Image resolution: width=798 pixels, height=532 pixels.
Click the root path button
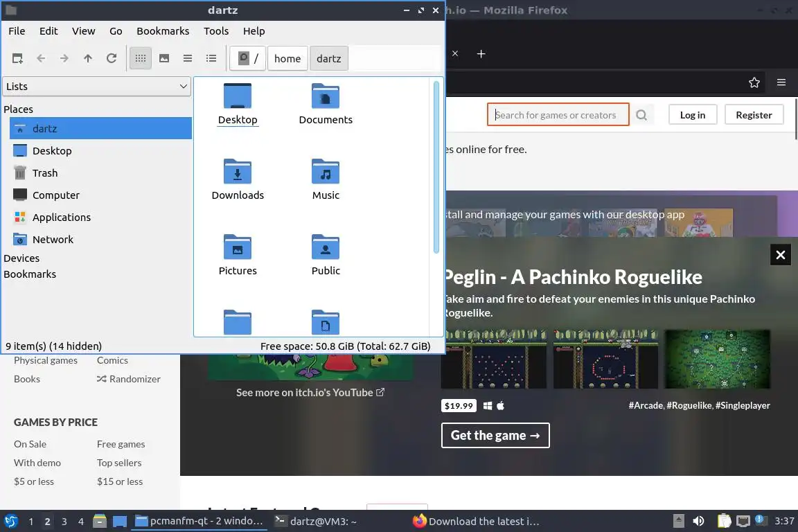tap(248, 59)
